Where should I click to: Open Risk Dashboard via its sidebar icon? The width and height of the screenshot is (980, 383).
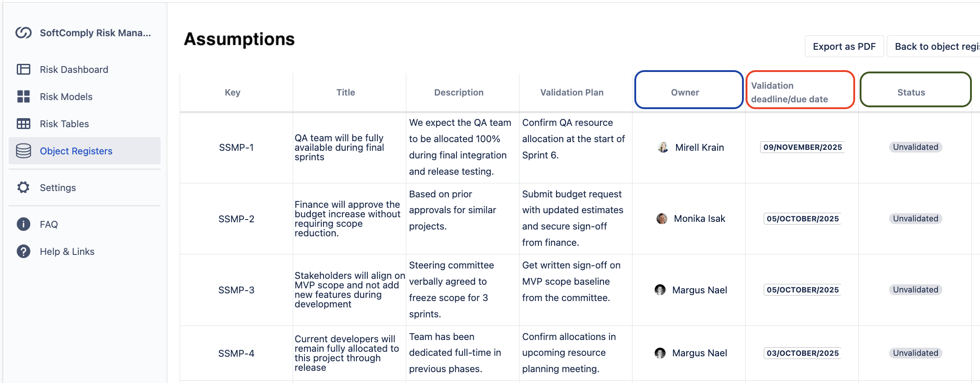point(24,69)
